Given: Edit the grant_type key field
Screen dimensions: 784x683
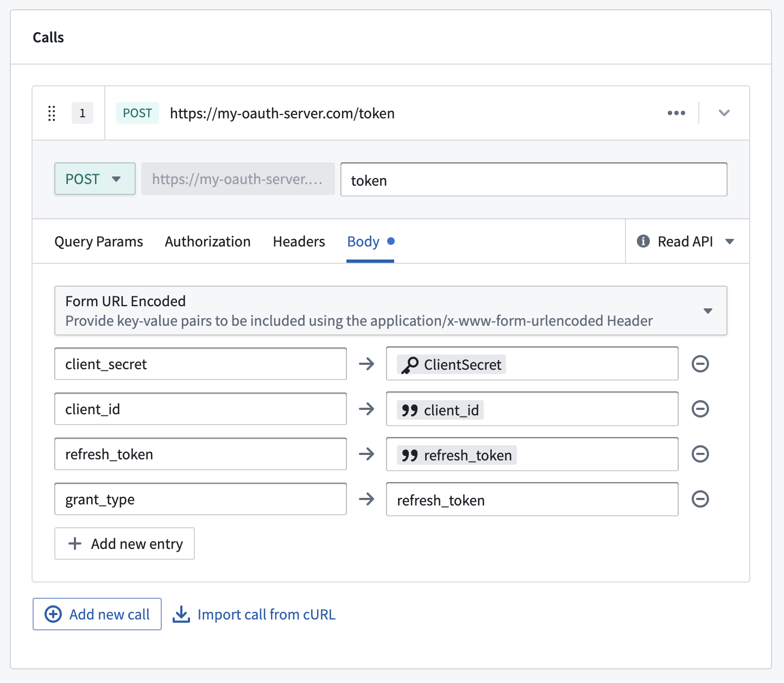Looking at the screenshot, I should (200, 499).
